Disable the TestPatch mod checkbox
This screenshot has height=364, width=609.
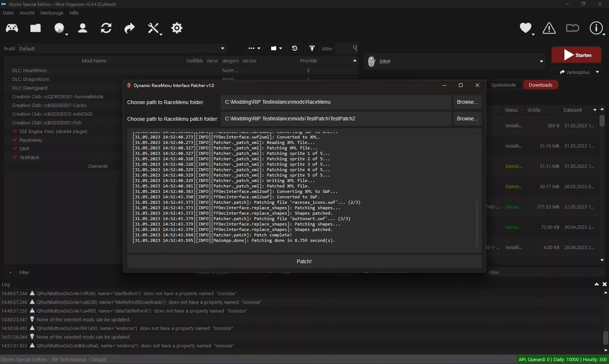click(x=15, y=157)
